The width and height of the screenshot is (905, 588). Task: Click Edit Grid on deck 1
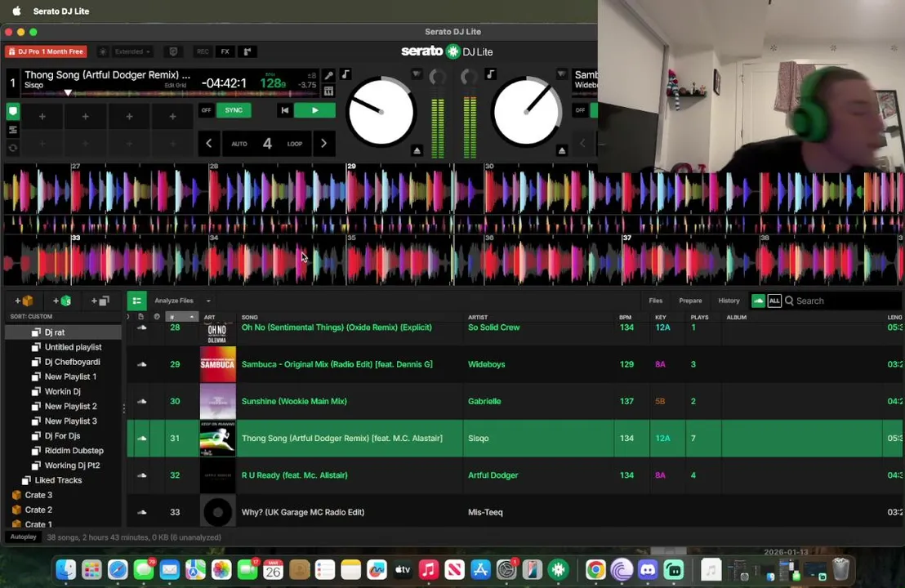176,86
